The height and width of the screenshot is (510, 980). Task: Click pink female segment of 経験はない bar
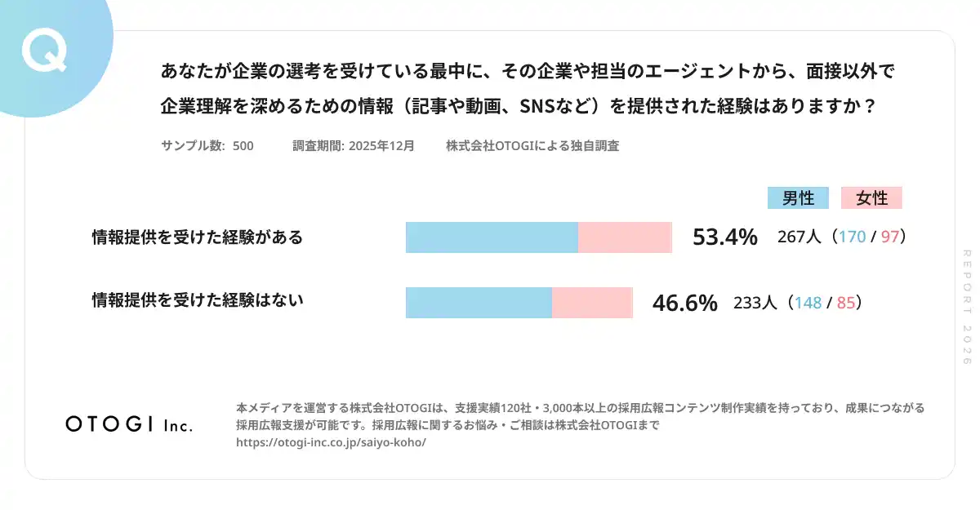(x=592, y=302)
